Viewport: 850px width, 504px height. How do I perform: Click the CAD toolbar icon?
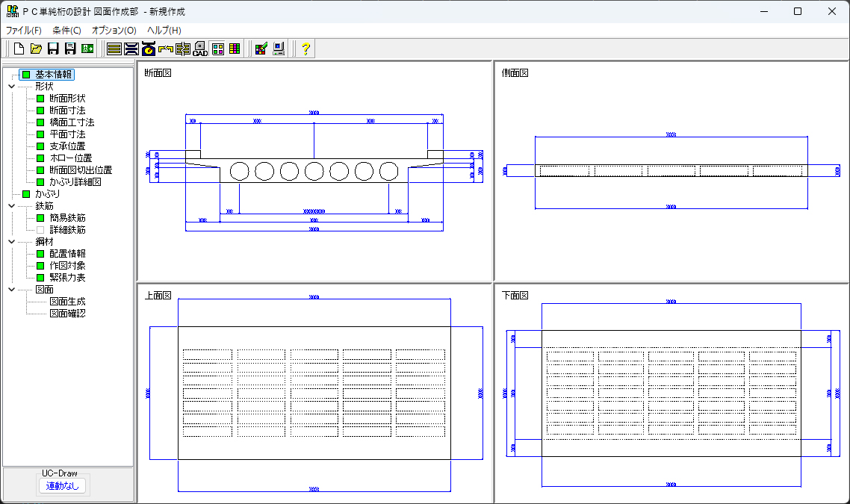tap(201, 49)
